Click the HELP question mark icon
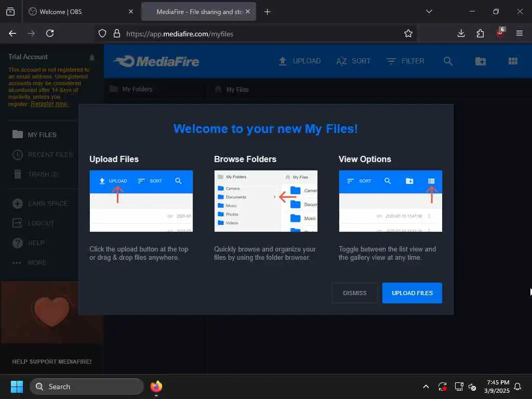The height and width of the screenshot is (399, 532). pos(18,243)
